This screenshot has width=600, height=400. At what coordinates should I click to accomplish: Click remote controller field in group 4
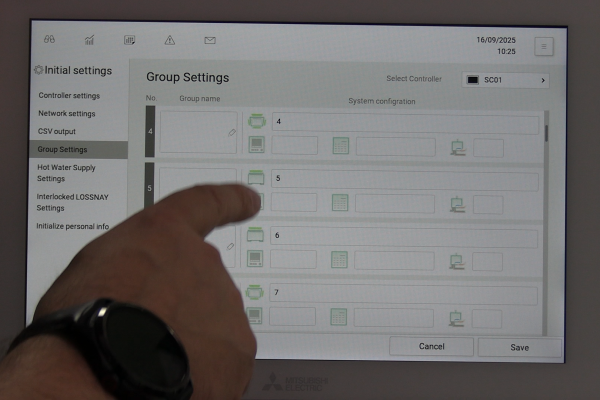[x=294, y=145]
